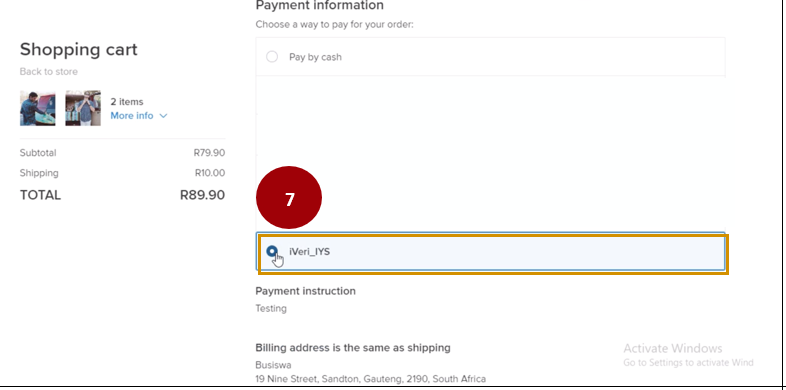Click the Payment information heading

320,6
